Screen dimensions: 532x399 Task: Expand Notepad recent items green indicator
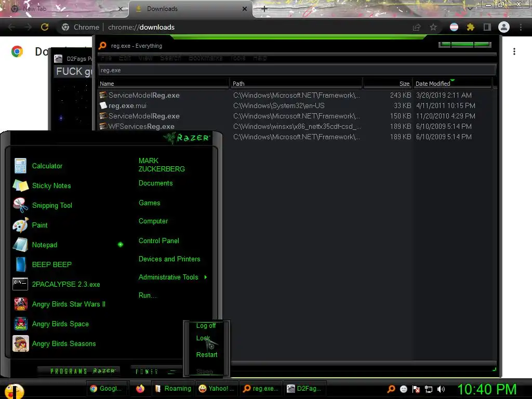(121, 245)
